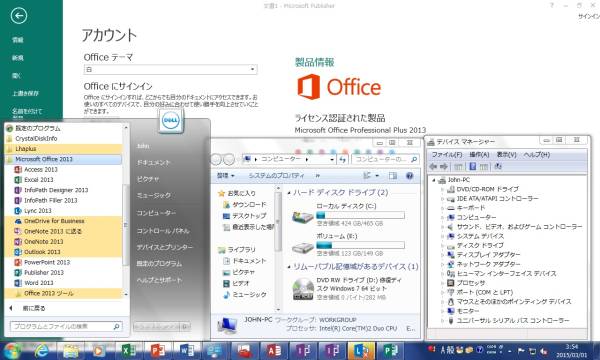Open Devices and Printers from Start menu
This screenshot has width=600, height=360.
(x=165, y=248)
